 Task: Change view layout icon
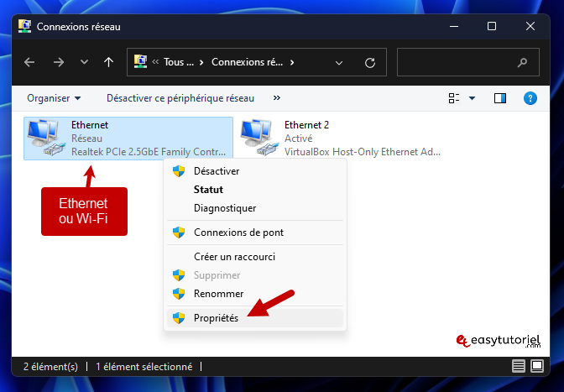point(454,98)
